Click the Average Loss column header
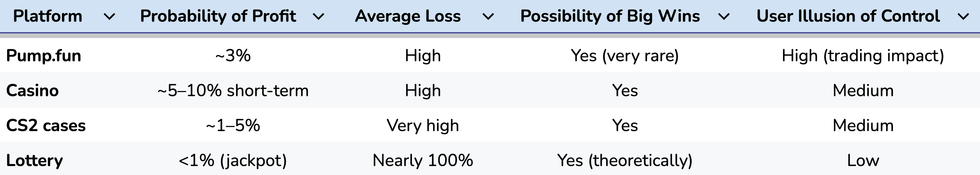980x175 pixels. coord(408,16)
